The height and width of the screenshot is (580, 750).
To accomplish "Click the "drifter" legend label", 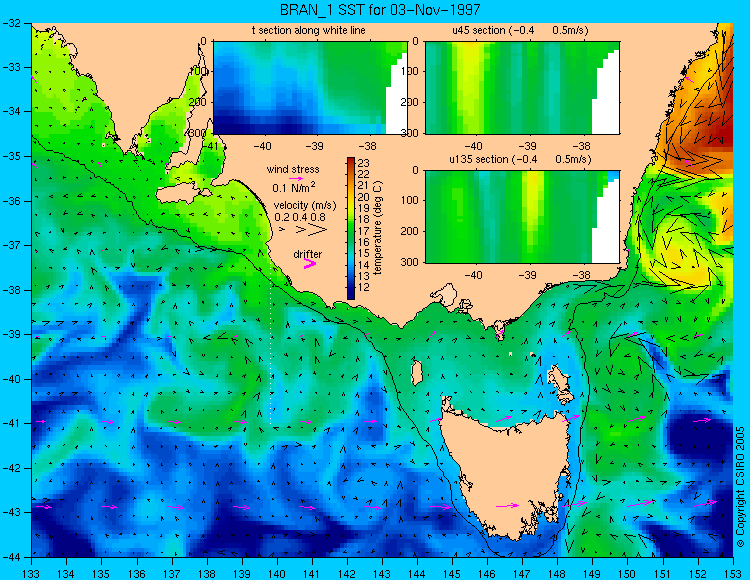I will point(308,254).
